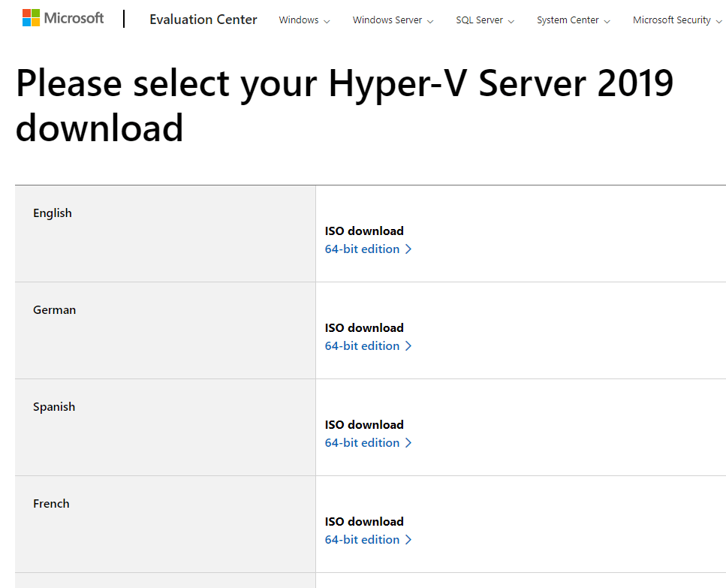Expand the Windows menu
The image size is (726, 588).
point(304,20)
